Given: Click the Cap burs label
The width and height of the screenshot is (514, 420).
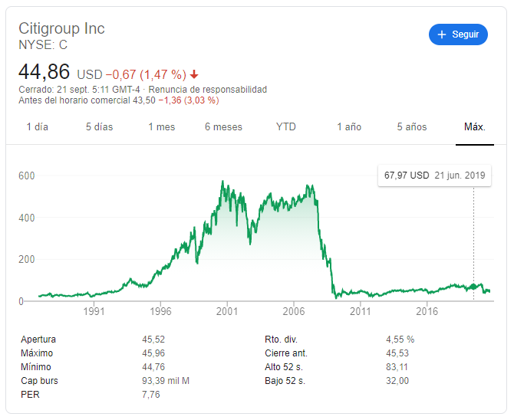Looking at the screenshot, I should [39, 381].
